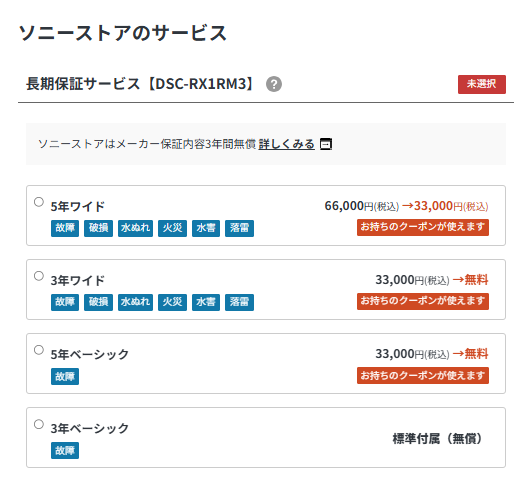Select the 3年ワイド radio button
The height and width of the screenshot is (489, 528).
pyautogui.click(x=39, y=276)
